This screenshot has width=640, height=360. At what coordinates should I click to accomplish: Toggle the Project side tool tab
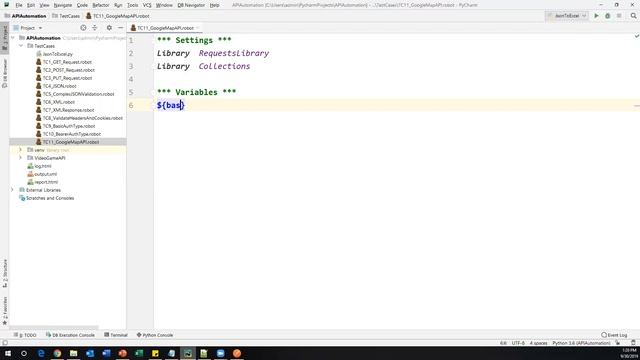(x=5, y=38)
